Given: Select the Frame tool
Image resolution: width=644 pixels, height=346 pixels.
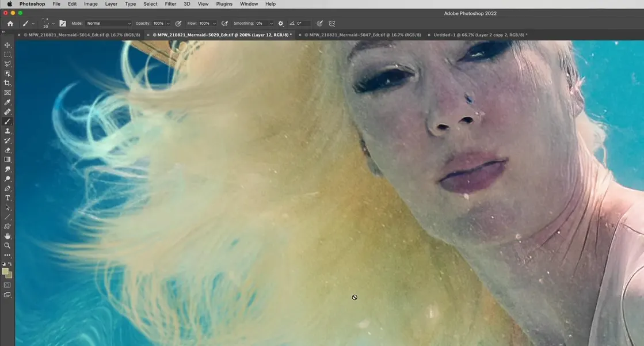Looking at the screenshot, I should pyautogui.click(x=7, y=93).
